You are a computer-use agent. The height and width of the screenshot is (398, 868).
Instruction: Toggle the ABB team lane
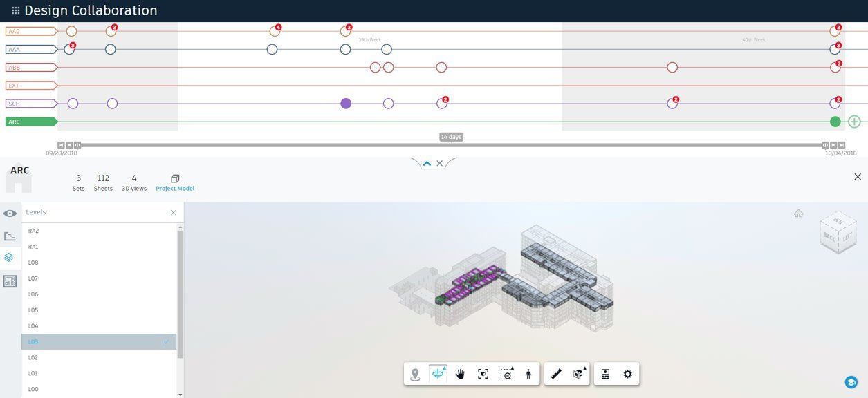[x=31, y=68]
